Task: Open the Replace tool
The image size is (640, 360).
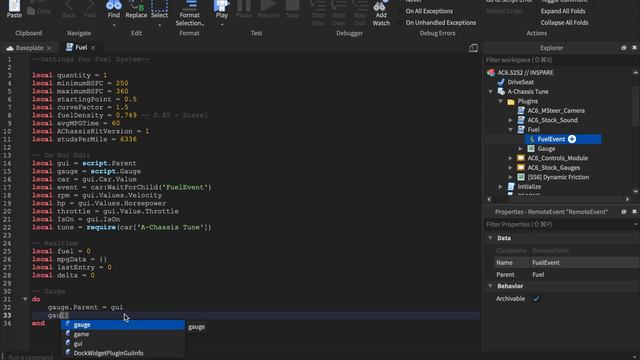Action: point(136,5)
